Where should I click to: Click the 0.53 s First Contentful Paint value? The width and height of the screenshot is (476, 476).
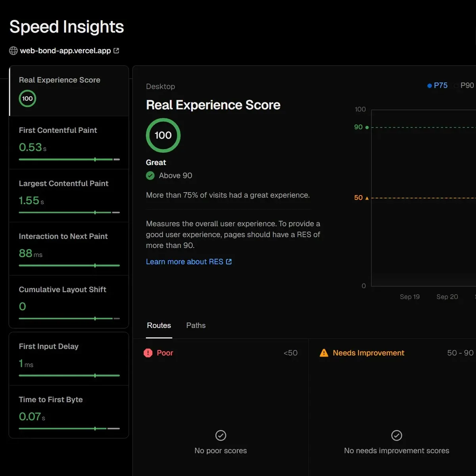33,147
